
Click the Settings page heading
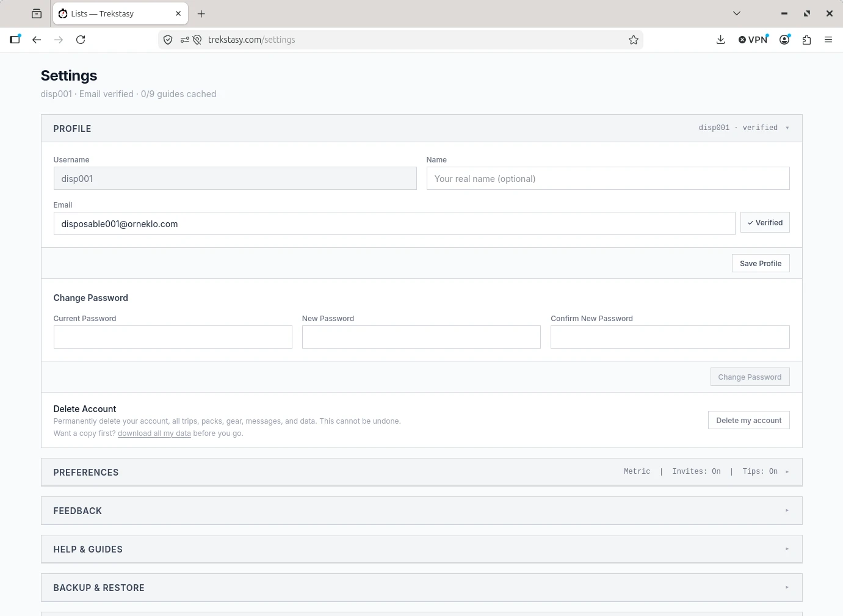pos(69,76)
